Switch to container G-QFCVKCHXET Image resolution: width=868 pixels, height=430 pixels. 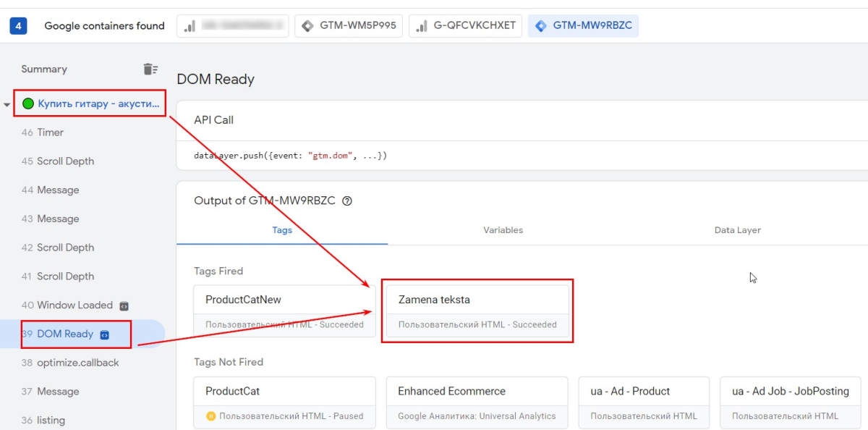pos(465,26)
